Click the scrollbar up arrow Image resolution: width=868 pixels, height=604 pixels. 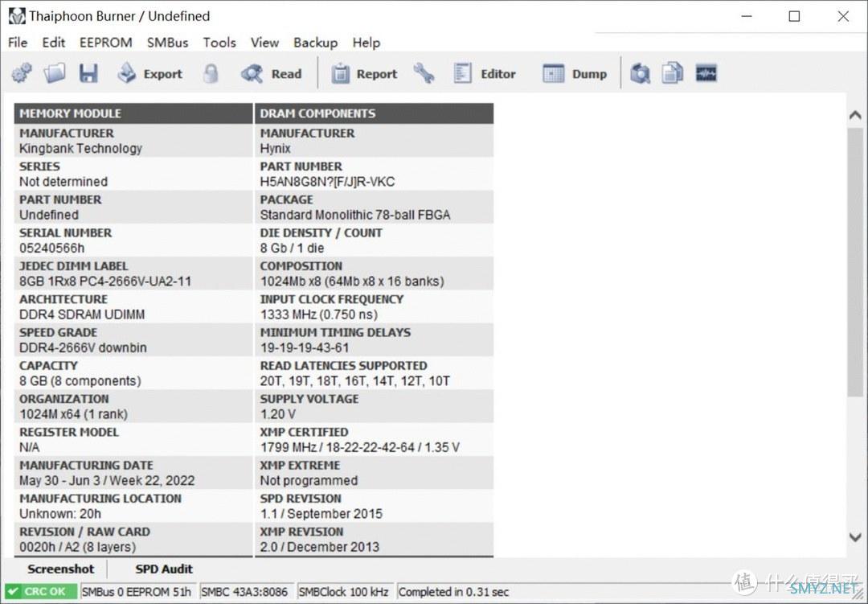tap(855, 115)
